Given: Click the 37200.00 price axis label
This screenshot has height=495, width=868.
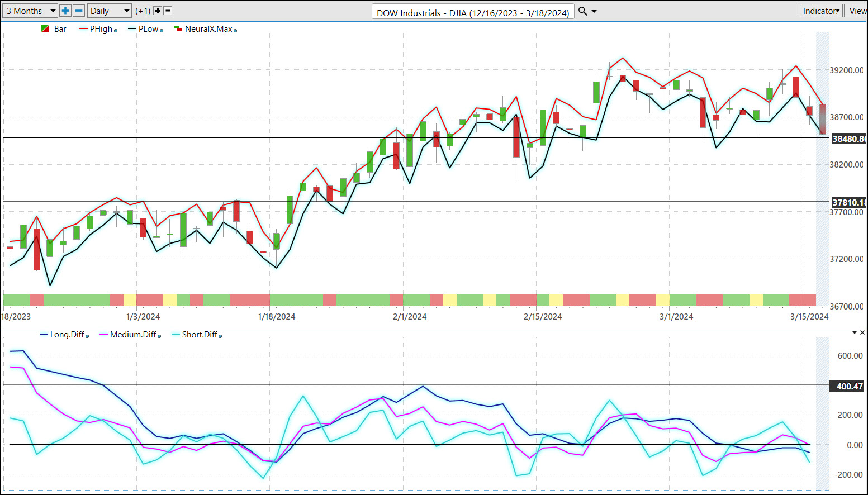Looking at the screenshot, I should pos(847,259).
